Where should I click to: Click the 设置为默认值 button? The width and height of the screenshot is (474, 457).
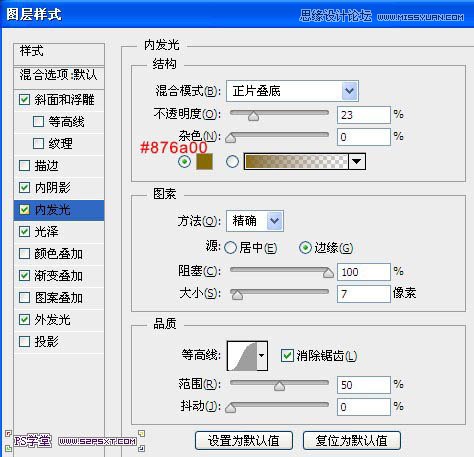[244, 440]
